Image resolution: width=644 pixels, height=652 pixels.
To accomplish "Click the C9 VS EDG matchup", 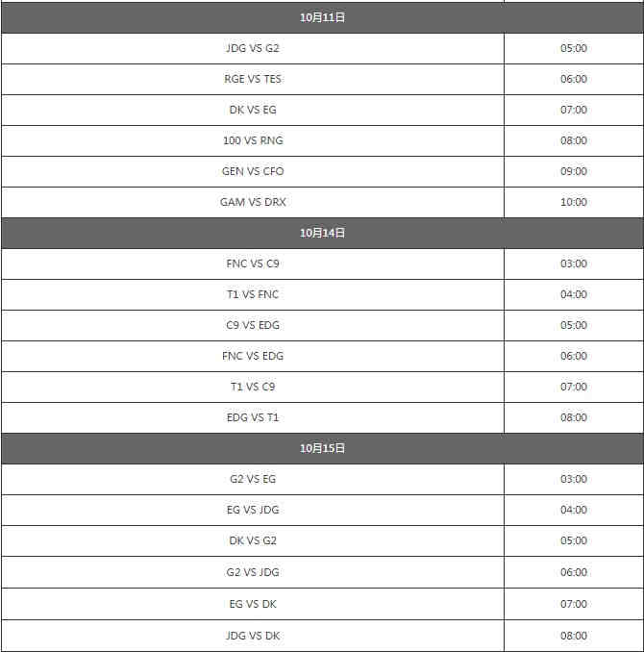I will [x=253, y=325].
